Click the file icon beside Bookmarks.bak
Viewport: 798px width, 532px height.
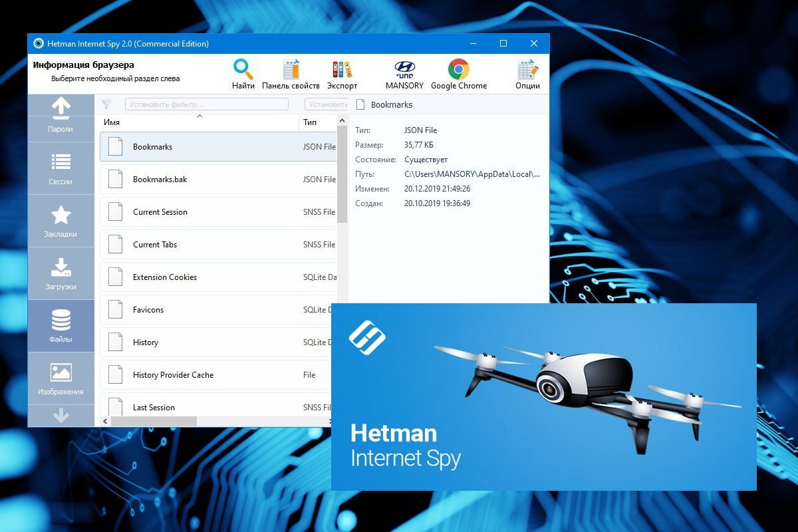(115, 179)
